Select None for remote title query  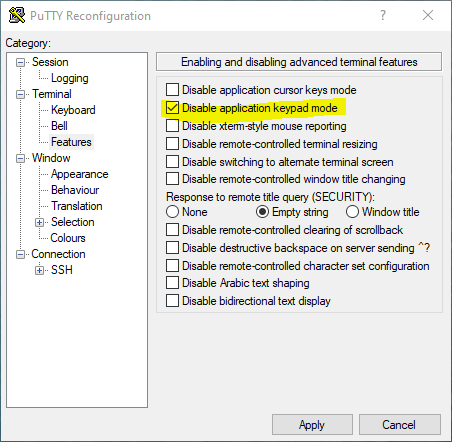click(x=172, y=212)
